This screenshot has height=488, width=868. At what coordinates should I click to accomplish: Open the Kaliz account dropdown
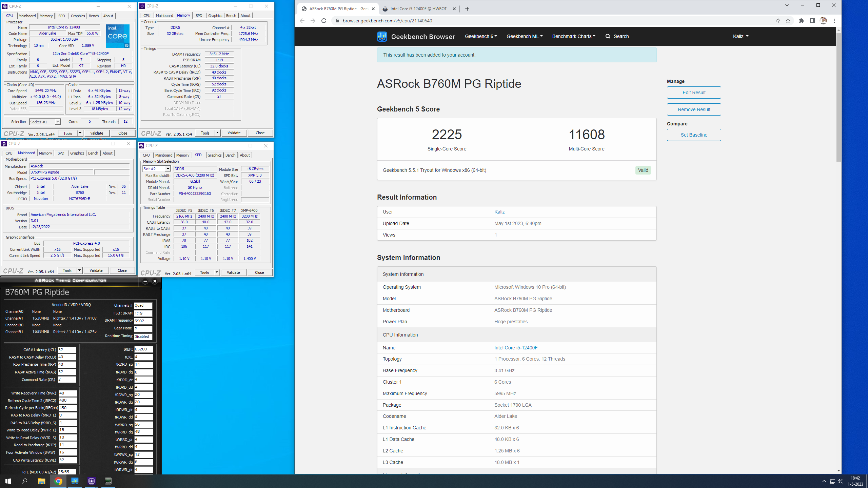(x=741, y=36)
